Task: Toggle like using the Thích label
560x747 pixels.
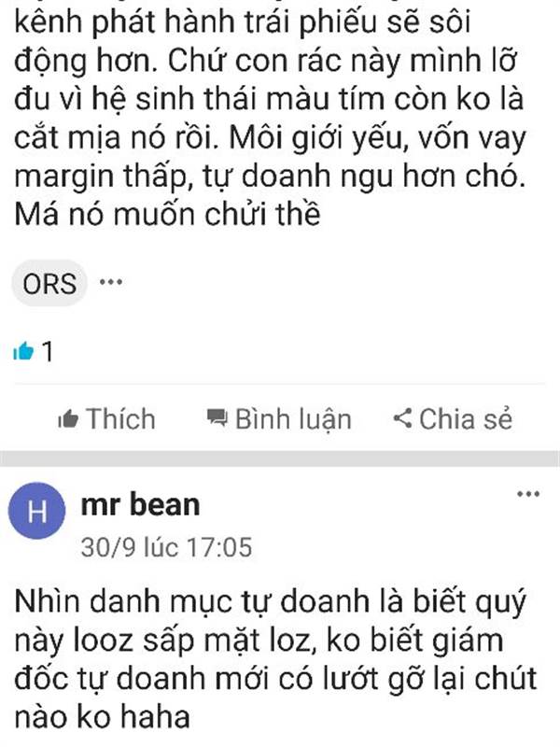Action: (121, 419)
